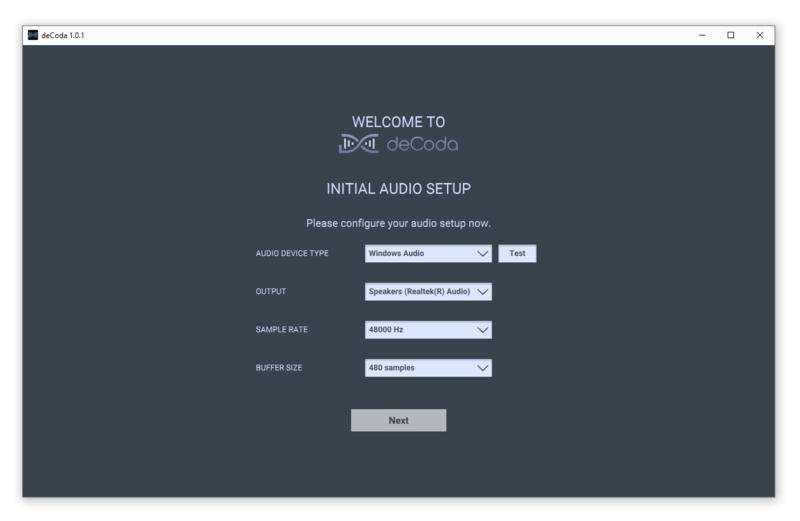Click the deCoda app icon in title bar
This screenshot has height=521, width=800.
pos(33,35)
